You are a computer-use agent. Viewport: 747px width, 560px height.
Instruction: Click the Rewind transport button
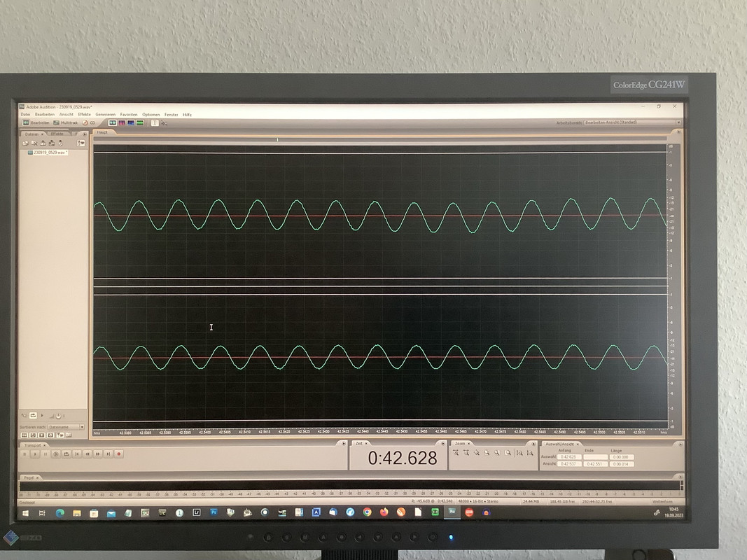(88, 454)
